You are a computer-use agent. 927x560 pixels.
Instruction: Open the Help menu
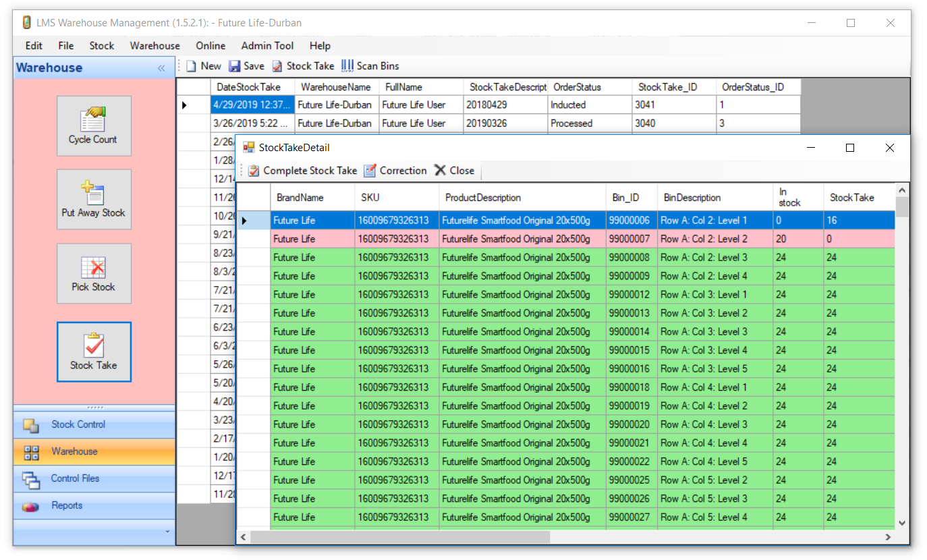[320, 46]
